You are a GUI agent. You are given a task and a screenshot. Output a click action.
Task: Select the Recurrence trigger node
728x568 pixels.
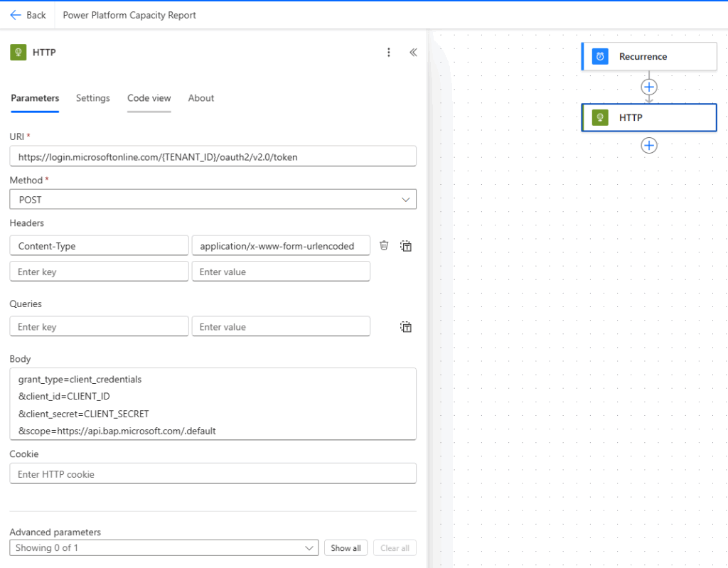[x=648, y=56]
